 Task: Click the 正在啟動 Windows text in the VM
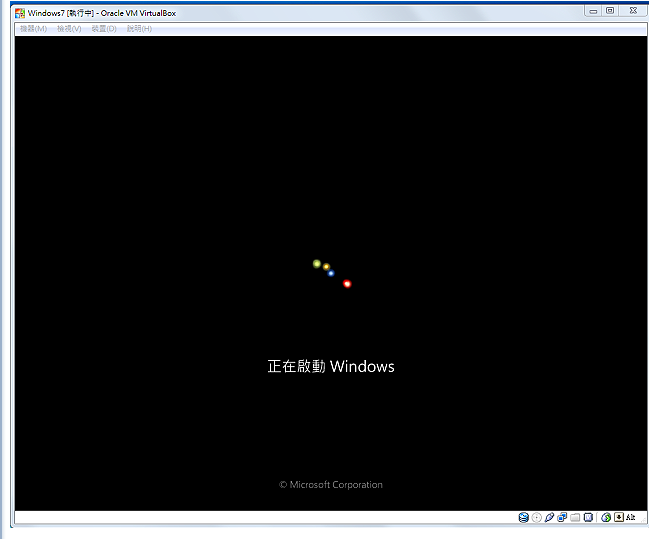click(x=331, y=366)
